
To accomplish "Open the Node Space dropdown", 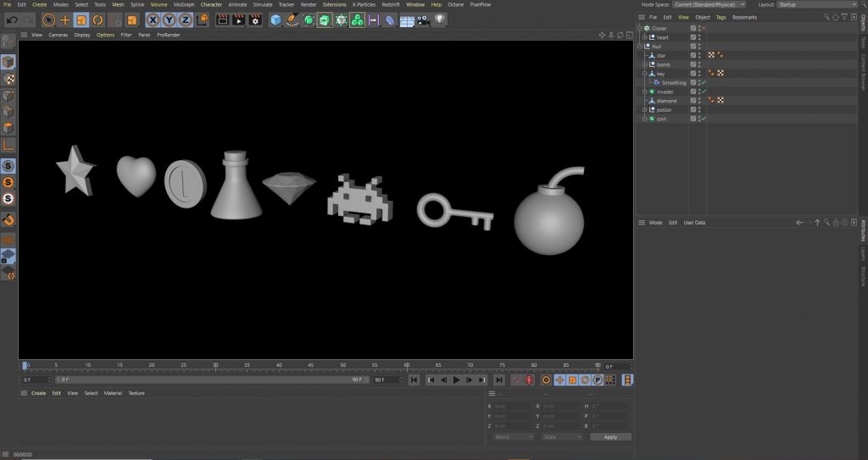I will tap(709, 4).
